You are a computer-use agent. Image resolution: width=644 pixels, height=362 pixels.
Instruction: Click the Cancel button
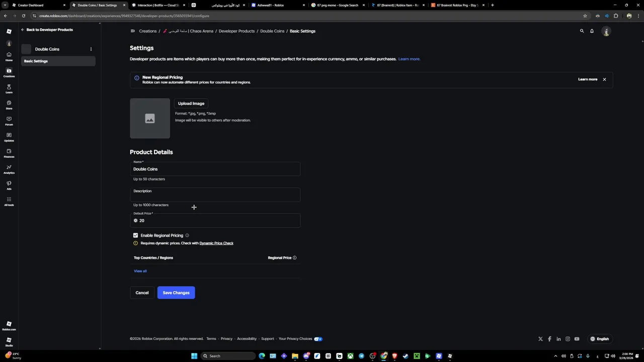pyautogui.click(x=142, y=293)
